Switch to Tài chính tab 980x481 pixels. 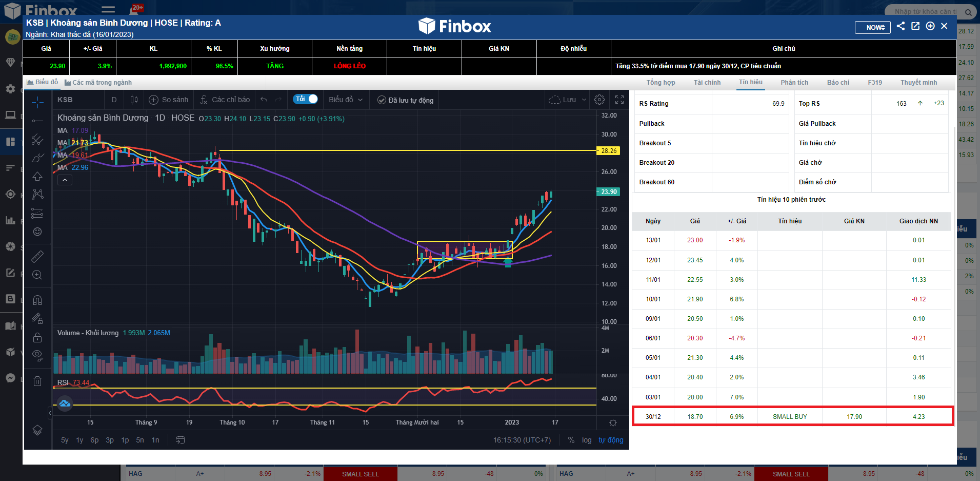(707, 82)
